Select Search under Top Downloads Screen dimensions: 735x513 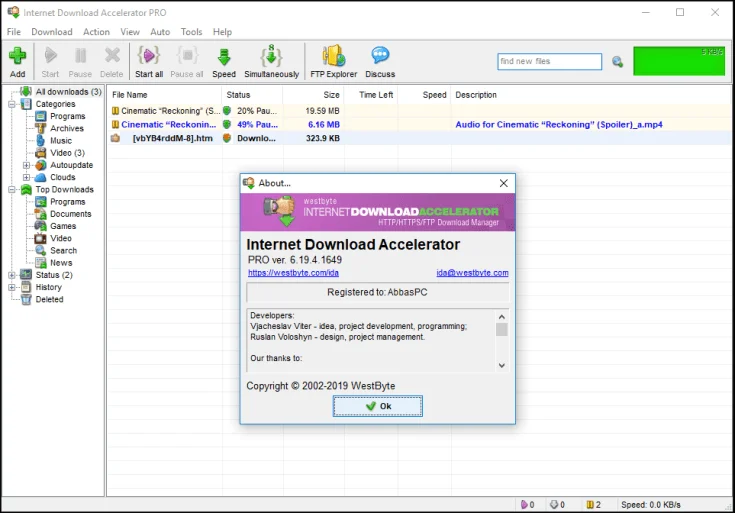(63, 250)
